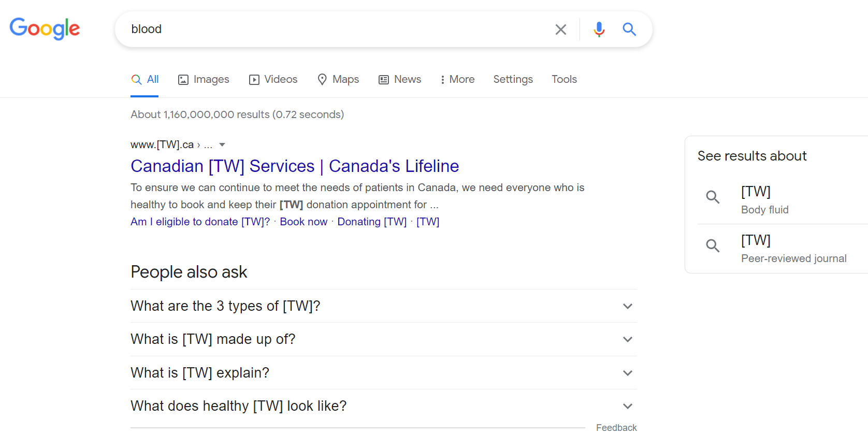
Task: Click magnifier icon beside Peer-reviewed journal result
Action: coord(713,246)
